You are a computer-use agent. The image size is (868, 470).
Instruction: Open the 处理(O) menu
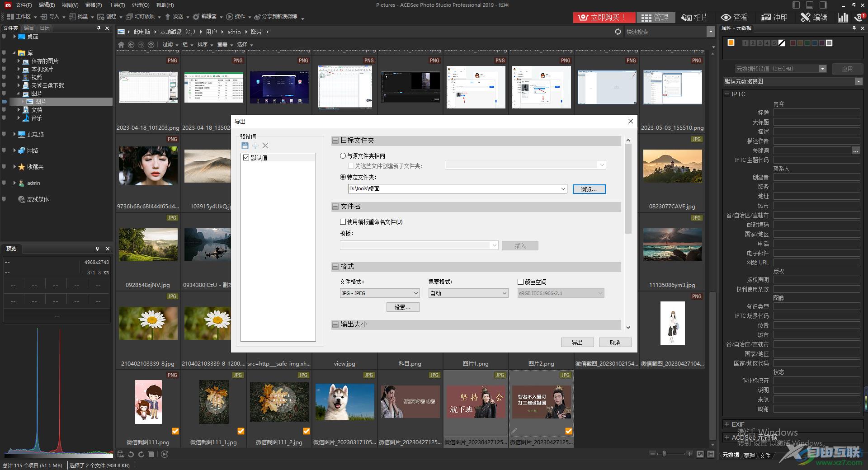(x=140, y=5)
